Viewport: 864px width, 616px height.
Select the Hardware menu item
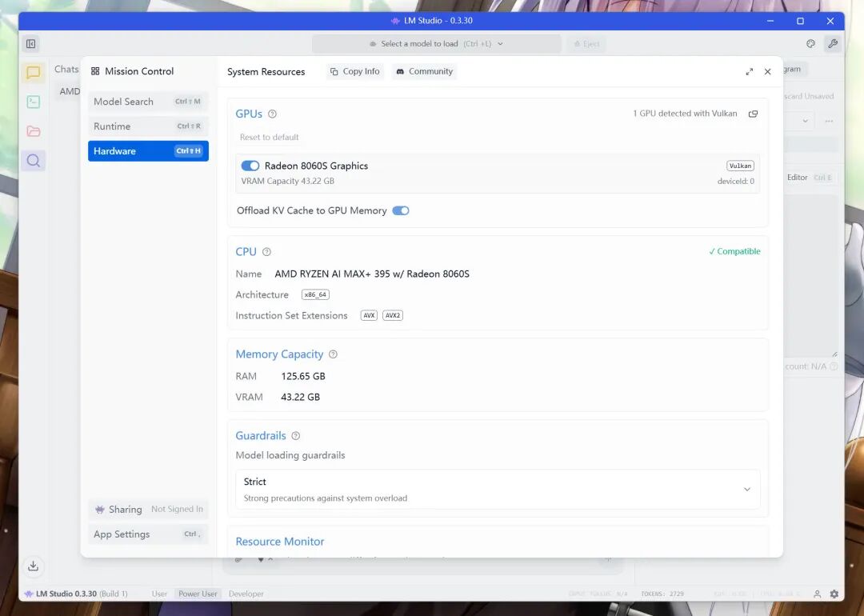[x=148, y=151]
